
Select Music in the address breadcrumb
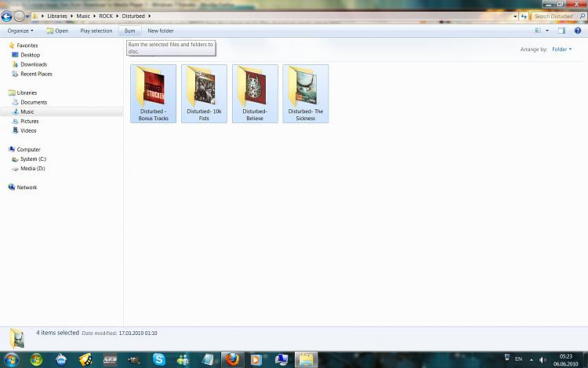pyautogui.click(x=83, y=16)
